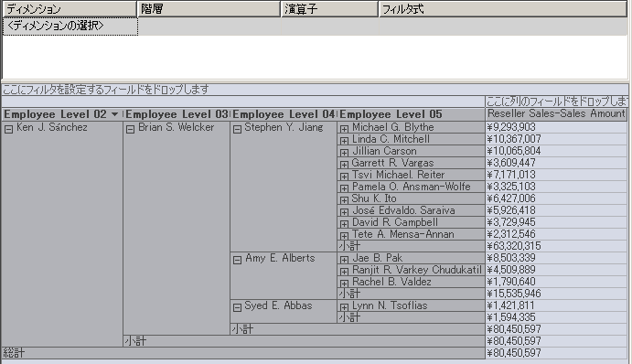Image resolution: width=632 pixels, height=364 pixels.
Task: Open the Employee Level 02 dropdown arrow
Action: click(x=115, y=114)
